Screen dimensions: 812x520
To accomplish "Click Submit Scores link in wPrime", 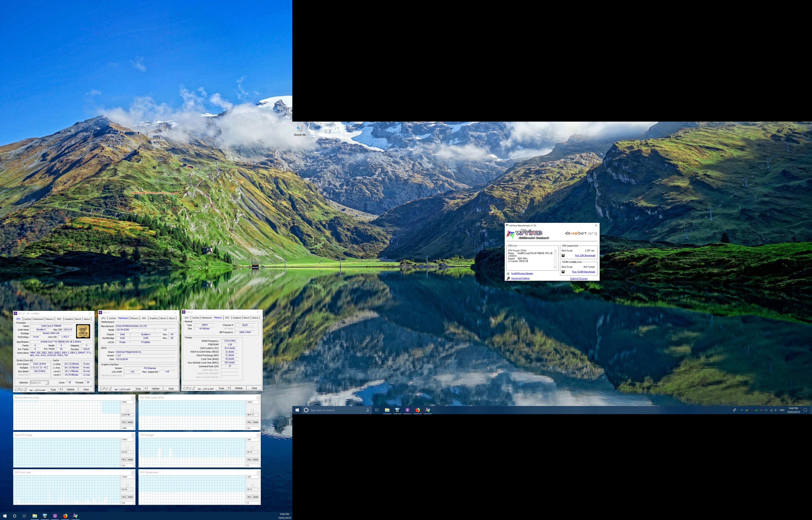I will [x=579, y=279].
